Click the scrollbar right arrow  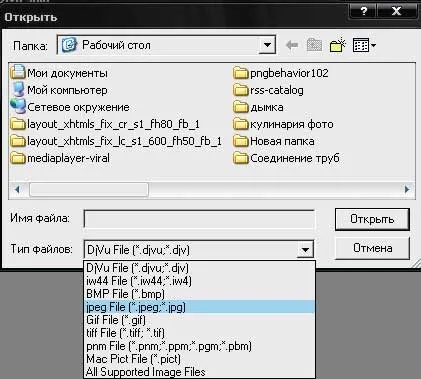407,190
